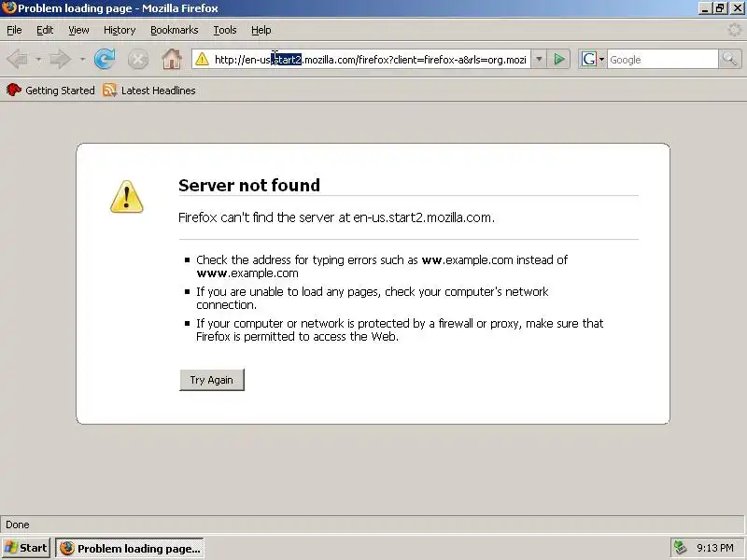This screenshot has width=747, height=560.
Task: Open the Tools menu
Action: pos(225,30)
